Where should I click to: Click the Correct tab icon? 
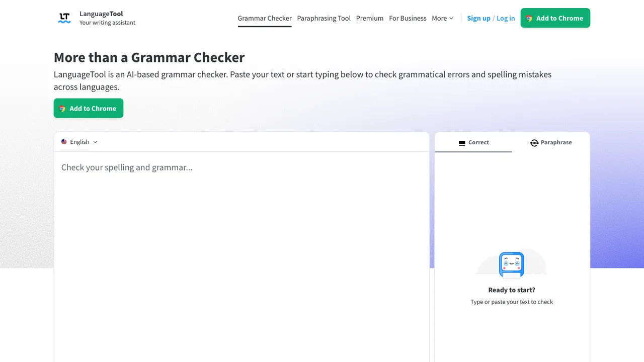tap(462, 143)
